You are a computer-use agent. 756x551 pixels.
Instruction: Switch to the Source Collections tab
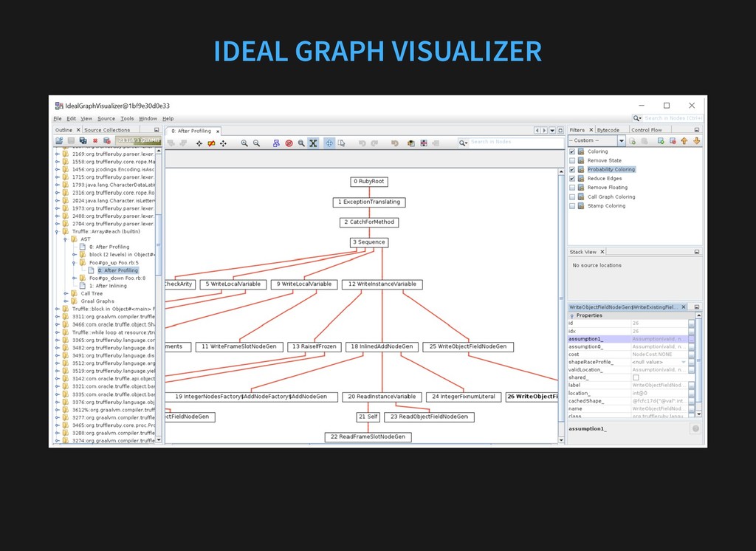107,130
